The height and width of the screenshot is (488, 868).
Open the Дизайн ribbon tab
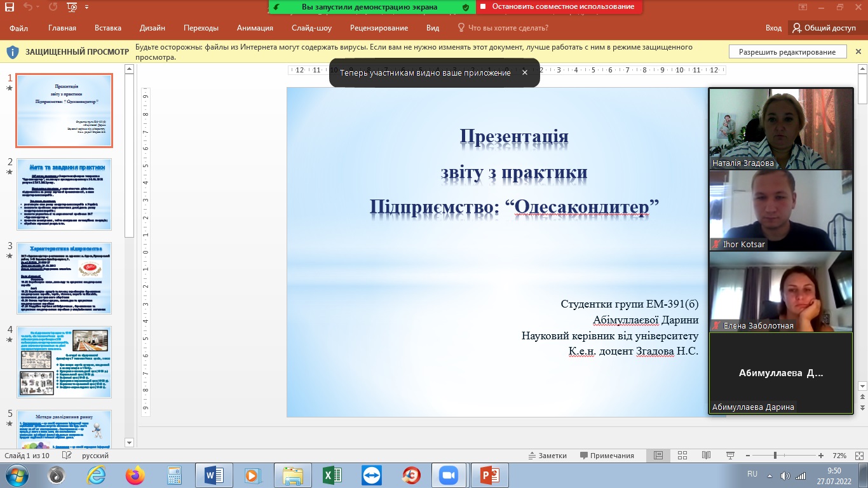153,28
